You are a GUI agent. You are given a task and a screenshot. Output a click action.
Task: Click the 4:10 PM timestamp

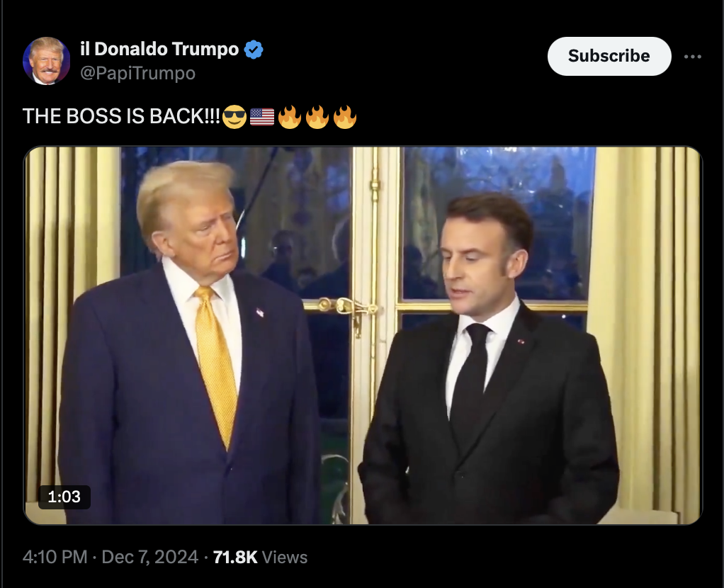point(55,557)
